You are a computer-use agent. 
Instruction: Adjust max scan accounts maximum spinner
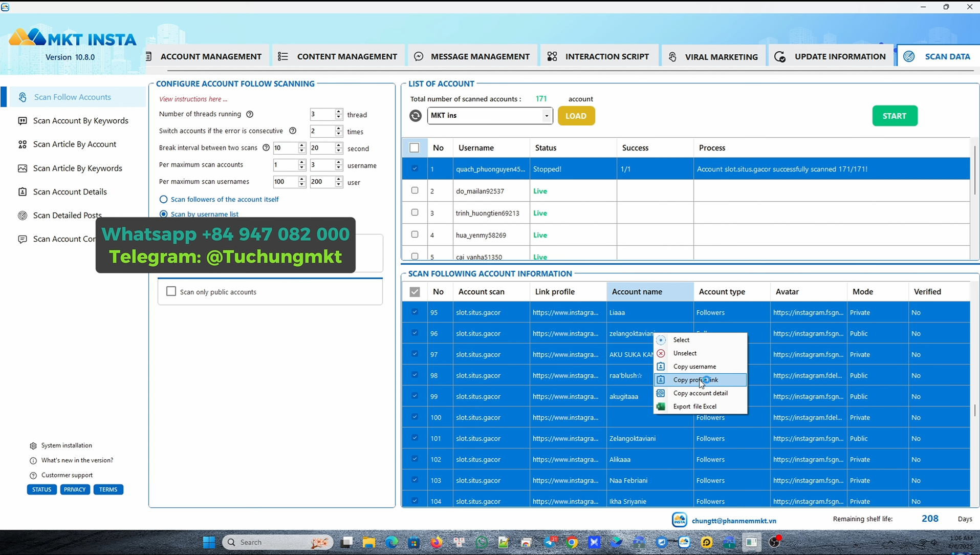(338, 165)
